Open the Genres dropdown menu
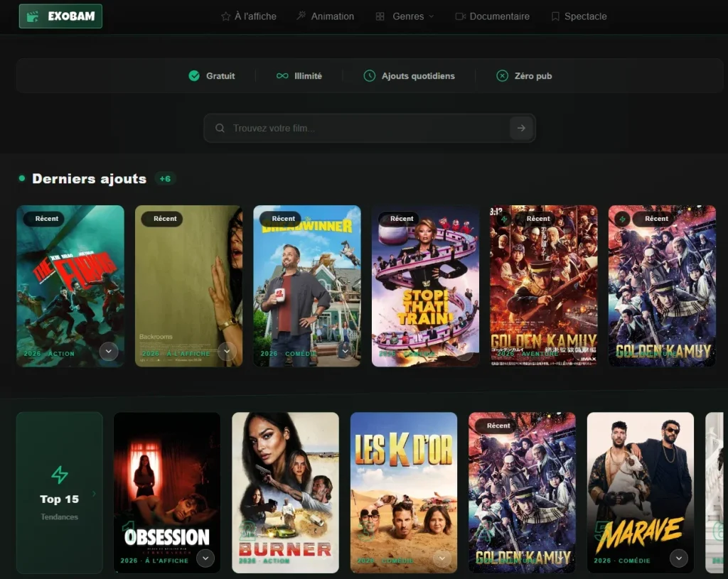This screenshot has height=579, width=728. [x=405, y=17]
